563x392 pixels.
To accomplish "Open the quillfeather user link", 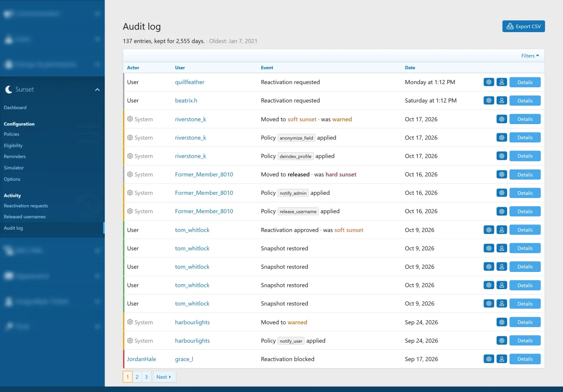I will pyautogui.click(x=190, y=82).
